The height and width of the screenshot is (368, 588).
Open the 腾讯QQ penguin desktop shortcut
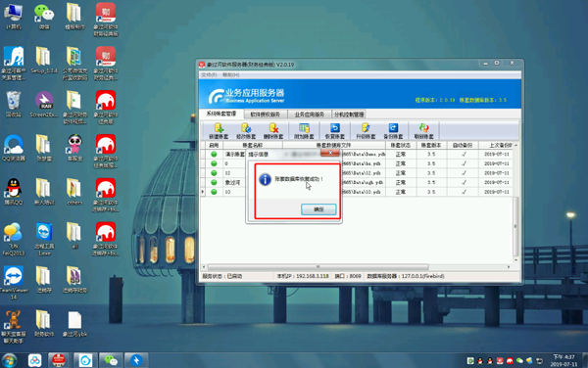tap(14, 192)
